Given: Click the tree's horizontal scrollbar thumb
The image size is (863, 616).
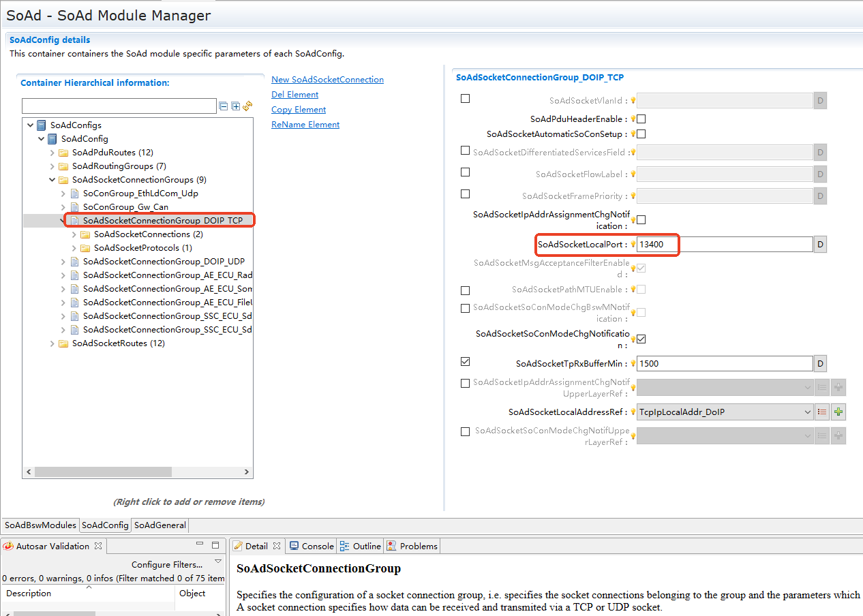Looking at the screenshot, I should click(102, 472).
